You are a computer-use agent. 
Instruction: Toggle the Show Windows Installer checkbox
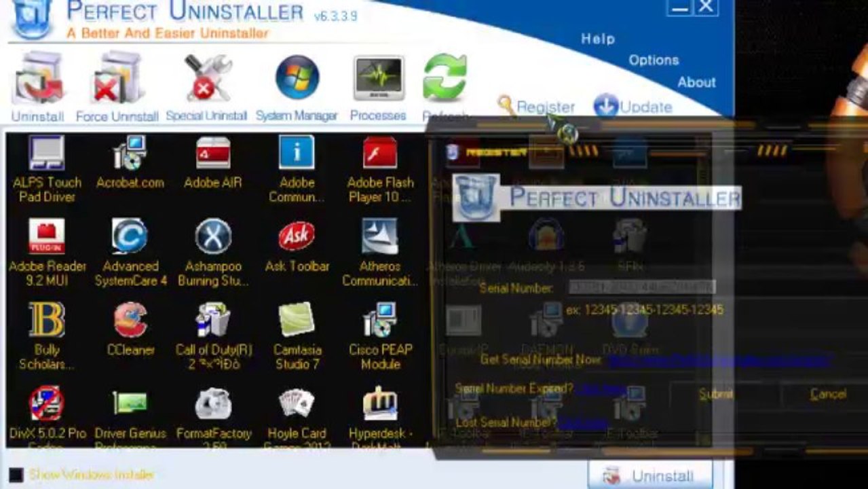pyautogui.click(x=16, y=475)
